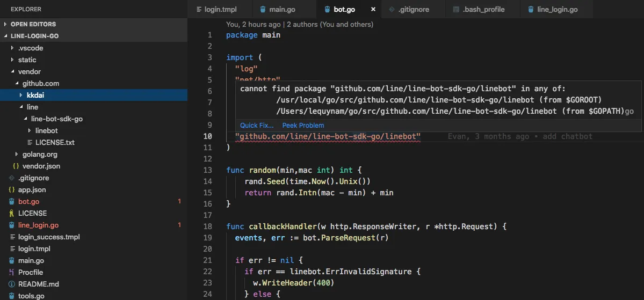644x300 pixels.
Task: Switch to the login.tmpl tab
Action: point(219,9)
